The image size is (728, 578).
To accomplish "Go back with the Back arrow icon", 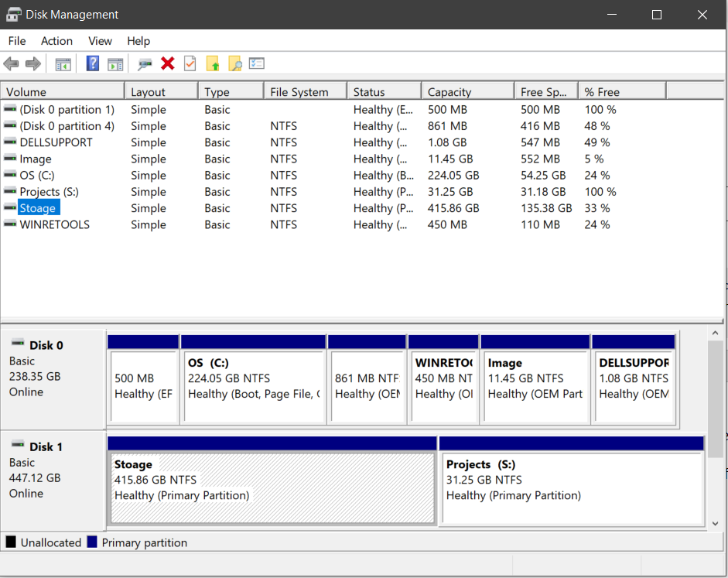I will pos(11,63).
